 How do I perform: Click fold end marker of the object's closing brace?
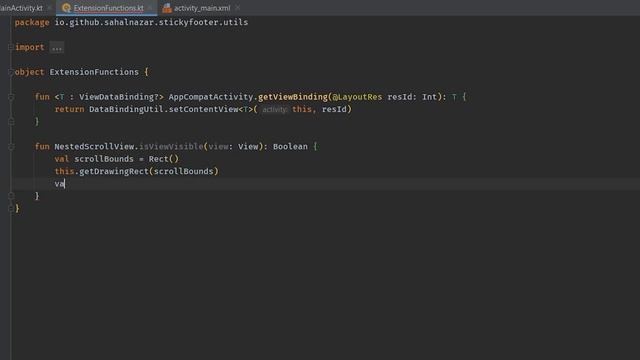tap(11, 209)
